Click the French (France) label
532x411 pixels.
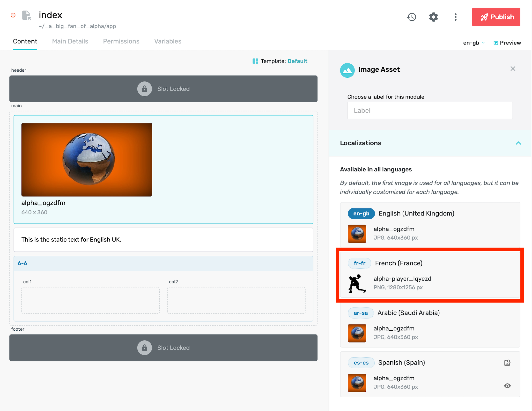399,263
